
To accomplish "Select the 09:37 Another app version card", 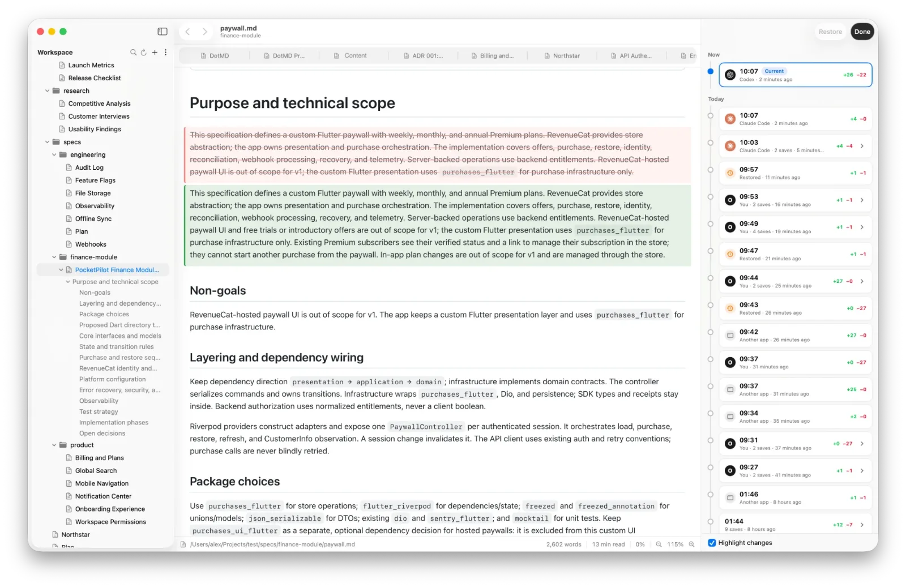I will coord(795,389).
